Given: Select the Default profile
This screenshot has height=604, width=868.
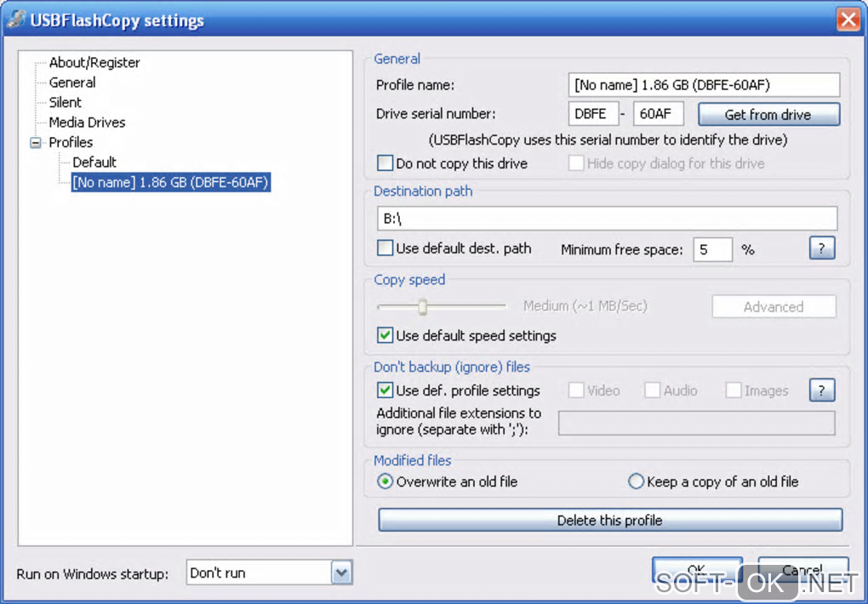Looking at the screenshot, I should [x=94, y=162].
